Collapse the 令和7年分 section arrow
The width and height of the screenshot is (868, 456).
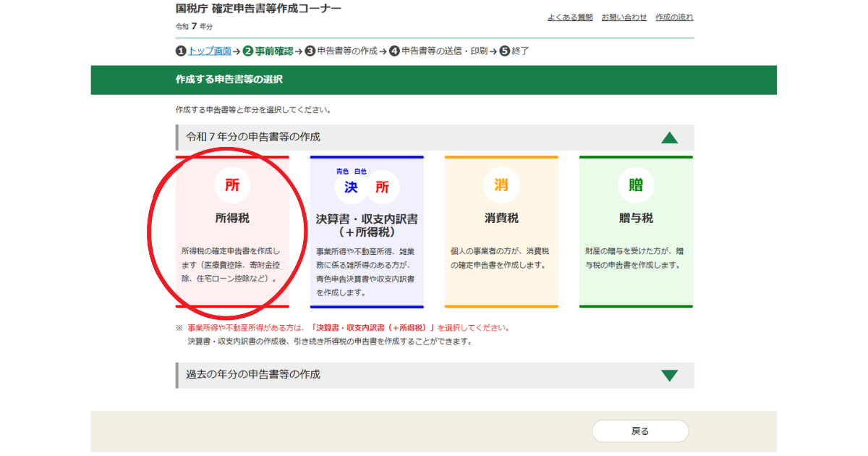click(x=669, y=138)
